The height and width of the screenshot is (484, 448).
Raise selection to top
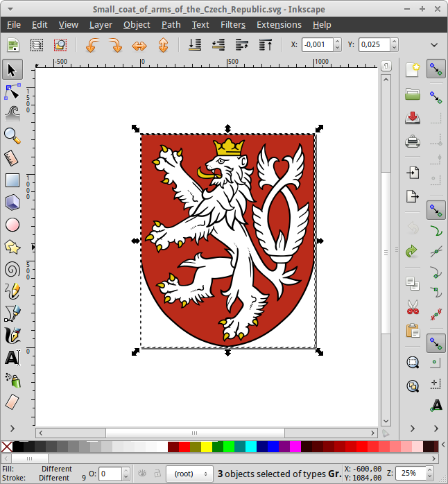(266, 45)
